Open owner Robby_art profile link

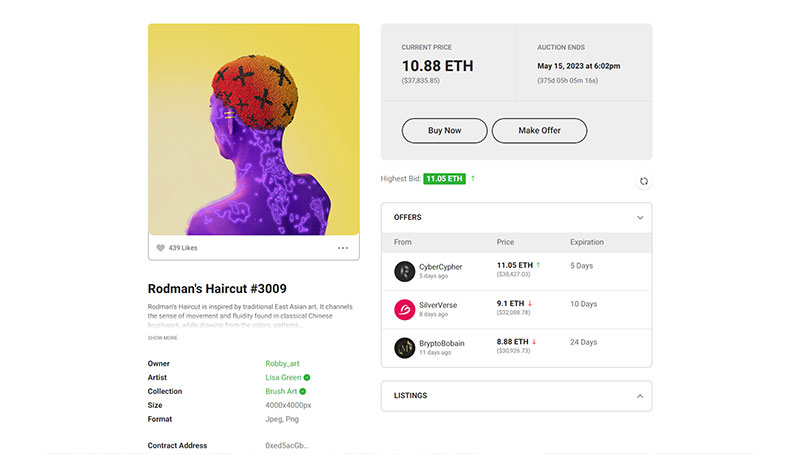pos(282,364)
